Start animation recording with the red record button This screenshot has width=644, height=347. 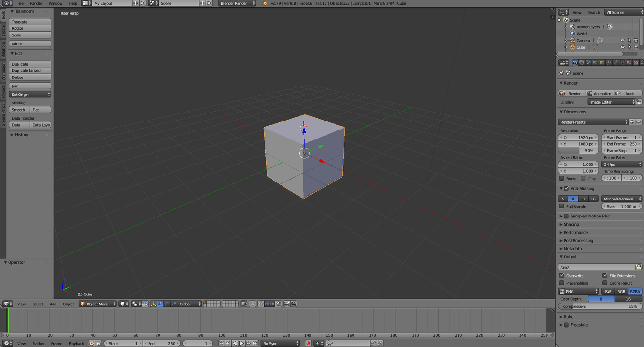tap(309, 343)
